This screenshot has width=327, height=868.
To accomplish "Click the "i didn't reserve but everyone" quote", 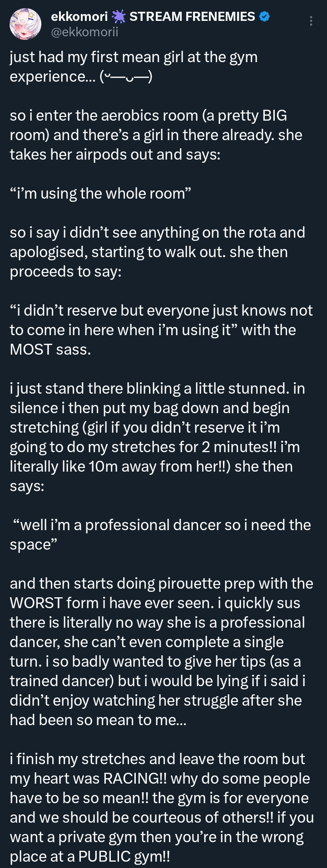I will pos(161,320).
